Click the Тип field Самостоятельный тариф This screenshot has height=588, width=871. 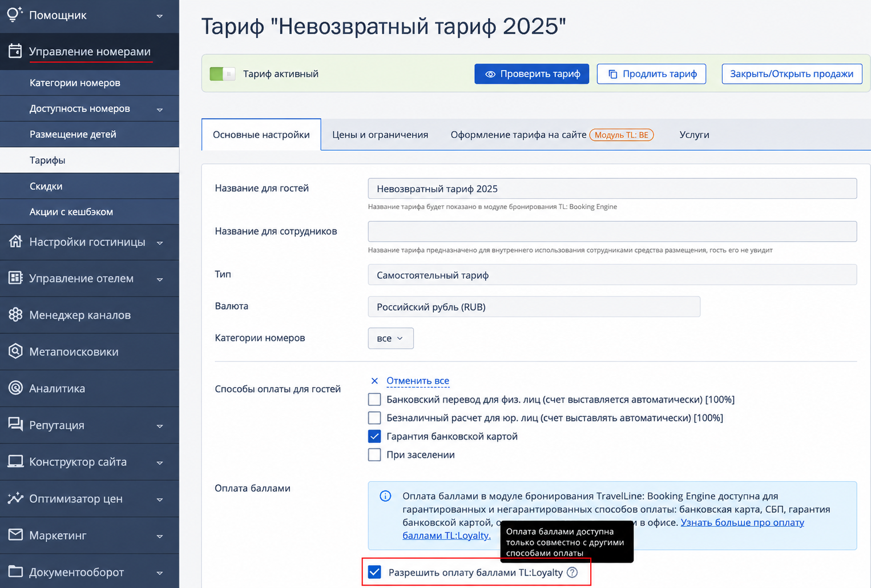(x=612, y=275)
